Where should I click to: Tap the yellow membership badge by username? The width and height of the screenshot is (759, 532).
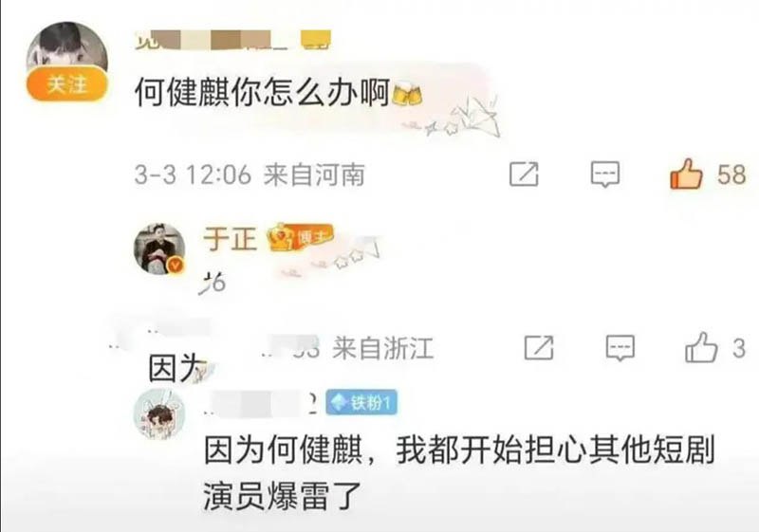tap(316, 40)
